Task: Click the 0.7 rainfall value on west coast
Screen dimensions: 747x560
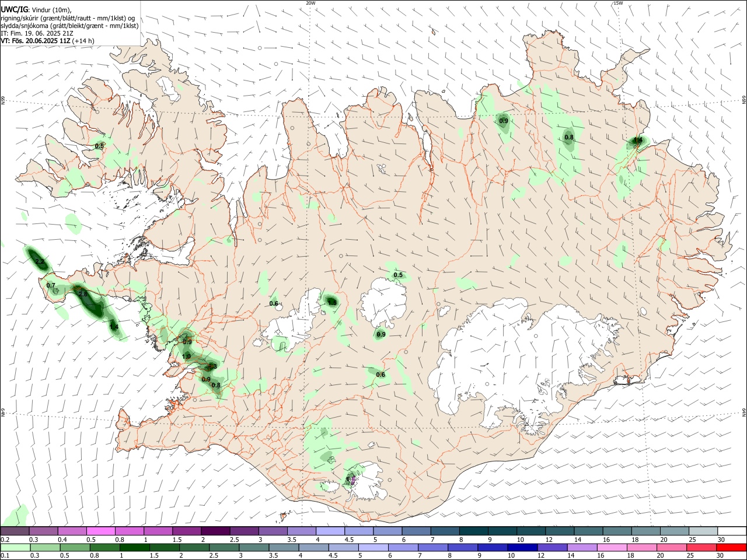Action: [x=51, y=285]
